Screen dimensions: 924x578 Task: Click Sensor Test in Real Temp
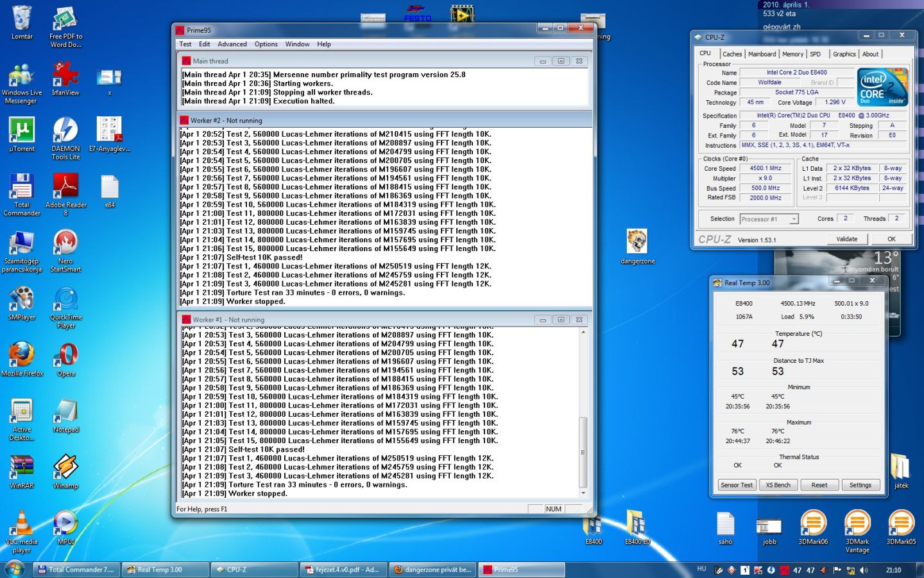[x=737, y=485]
